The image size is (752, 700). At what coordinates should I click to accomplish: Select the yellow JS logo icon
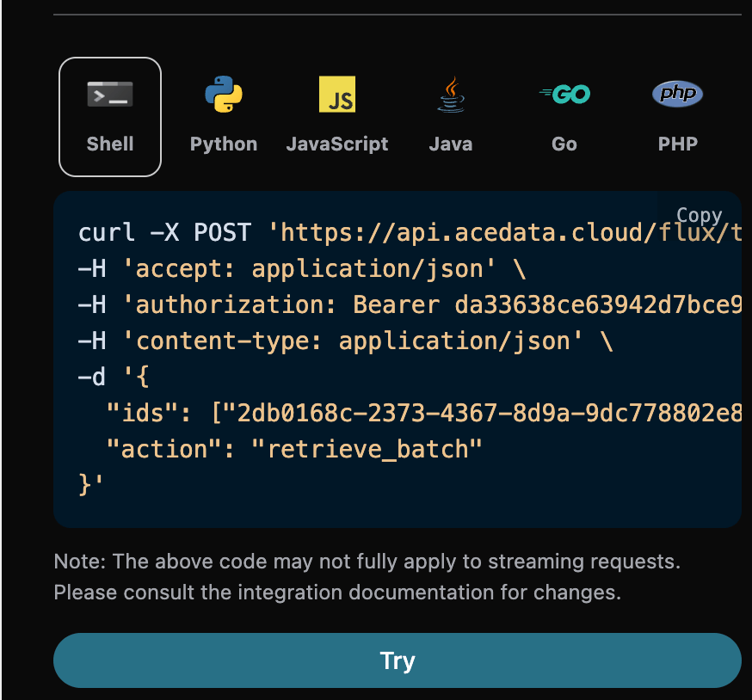(337, 95)
